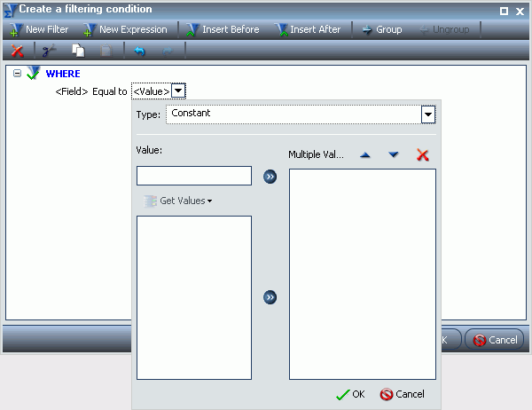Choose Insert After in the toolbar
532x410 pixels.
(x=308, y=29)
